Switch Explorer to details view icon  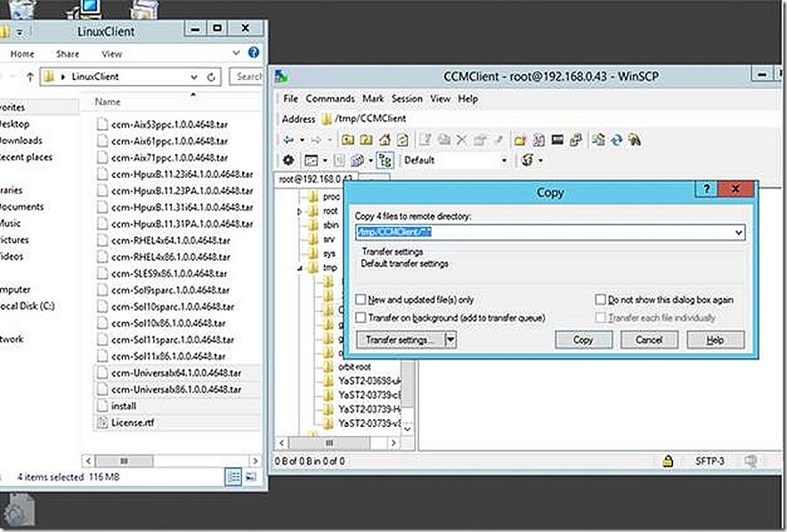tap(233, 477)
